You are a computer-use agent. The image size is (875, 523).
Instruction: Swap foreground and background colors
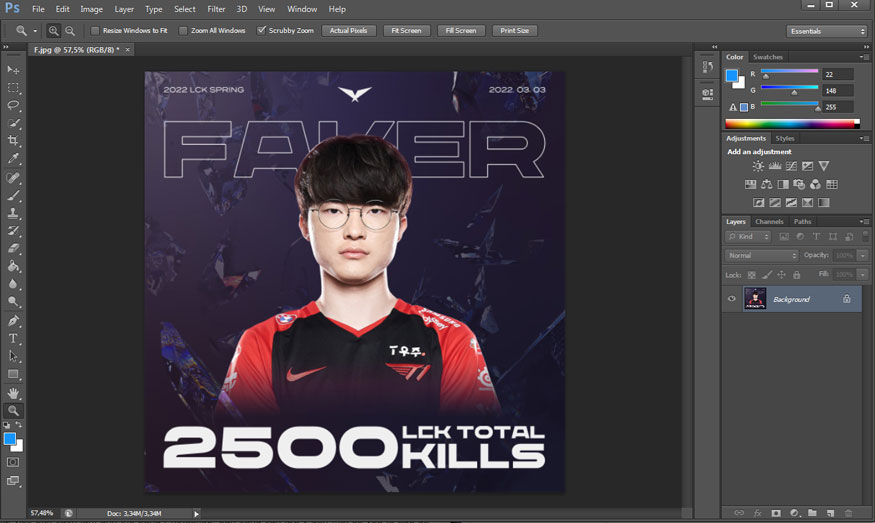[x=18, y=425]
